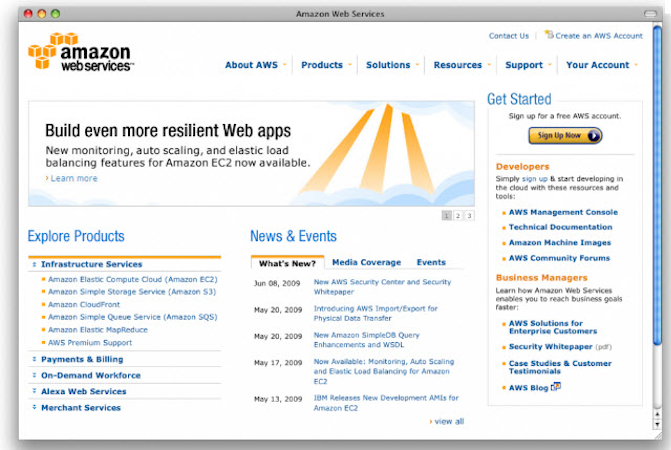Open Amazon Elastic MapReduce link
Screen dimensions: 671x450
coord(98,330)
